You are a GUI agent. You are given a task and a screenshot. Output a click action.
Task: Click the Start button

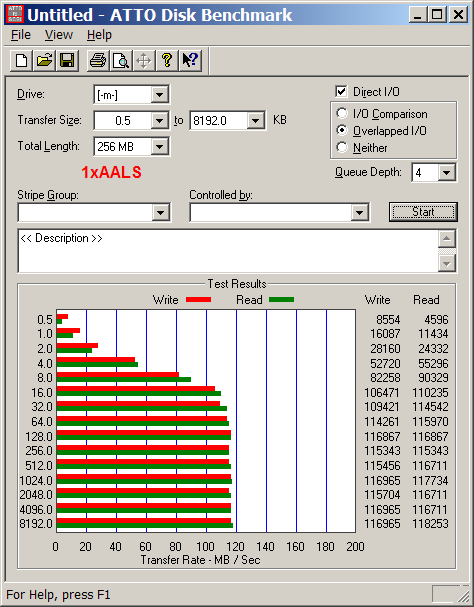[x=423, y=212]
